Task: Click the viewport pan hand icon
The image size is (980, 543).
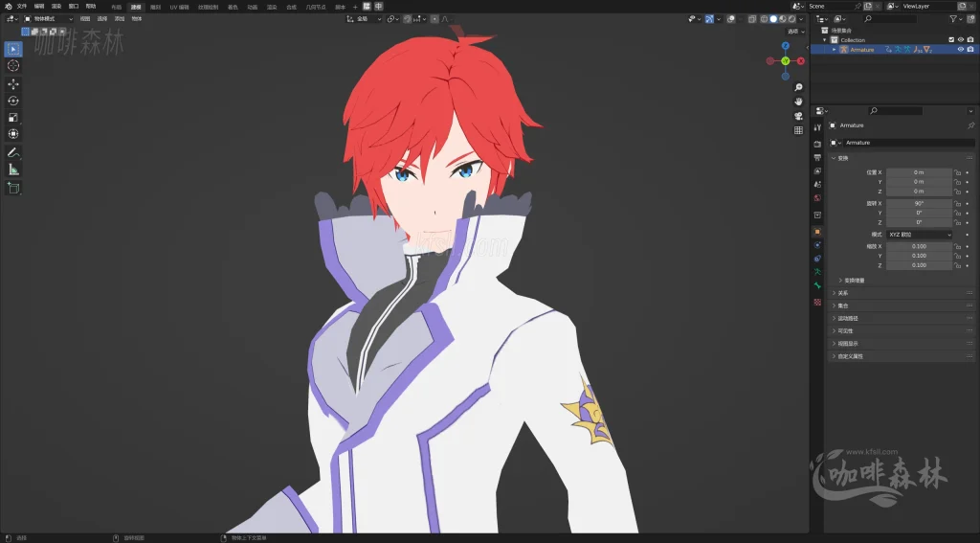Action: pyautogui.click(x=798, y=102)
